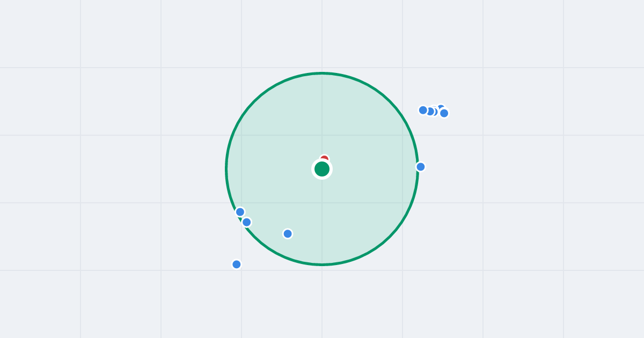Viewport: 644px width, 338px height.
Task: Select the blue marker on the circle's right edge
Action: click(421, 167)
